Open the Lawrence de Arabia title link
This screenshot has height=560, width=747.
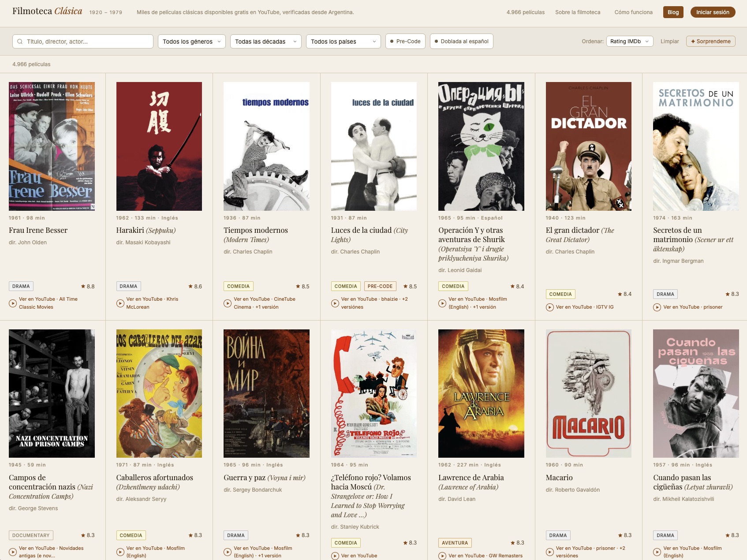click(471, 482)
